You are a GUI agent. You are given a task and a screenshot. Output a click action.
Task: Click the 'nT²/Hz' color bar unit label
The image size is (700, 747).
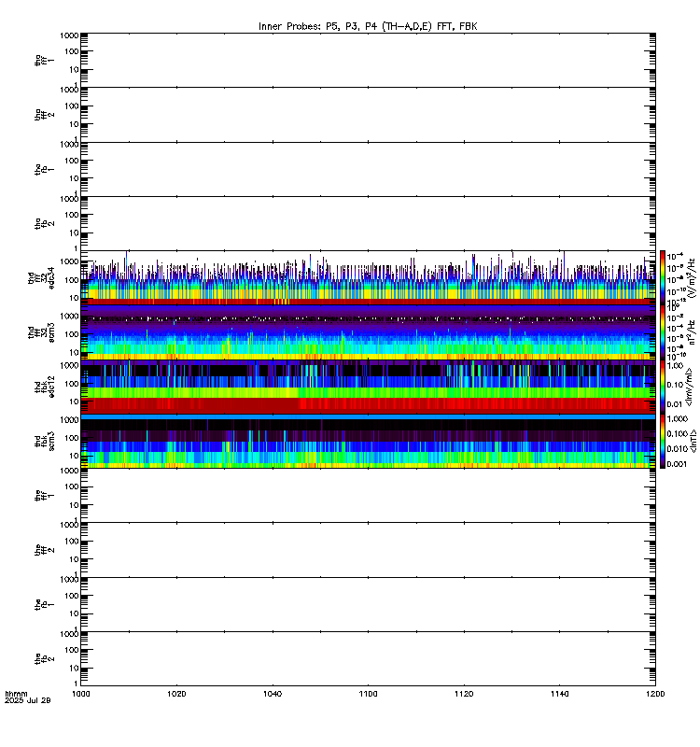pos(692,332)
